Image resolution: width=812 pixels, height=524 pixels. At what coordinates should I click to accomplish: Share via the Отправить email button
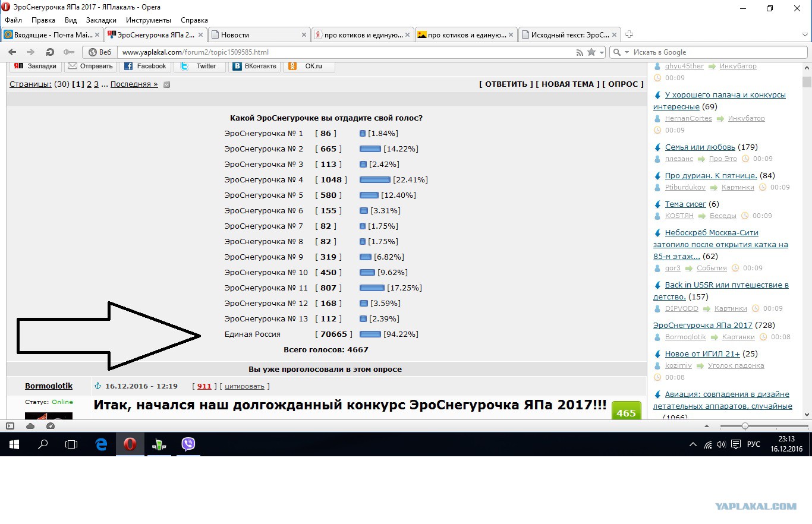(90, 66)
